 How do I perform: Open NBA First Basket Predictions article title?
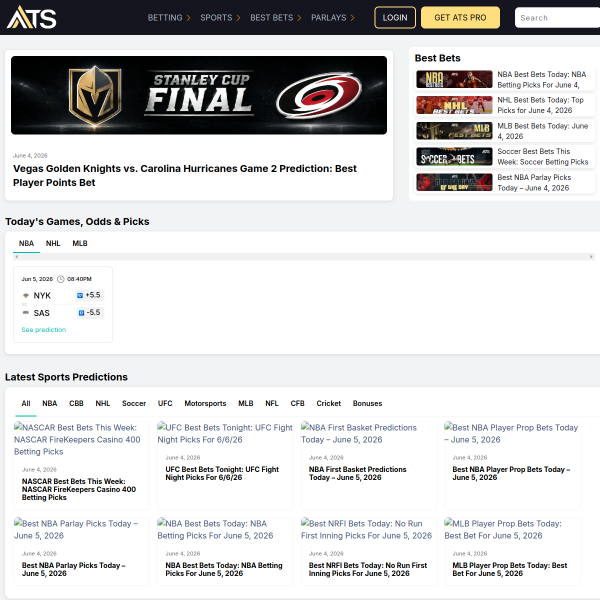357,473
